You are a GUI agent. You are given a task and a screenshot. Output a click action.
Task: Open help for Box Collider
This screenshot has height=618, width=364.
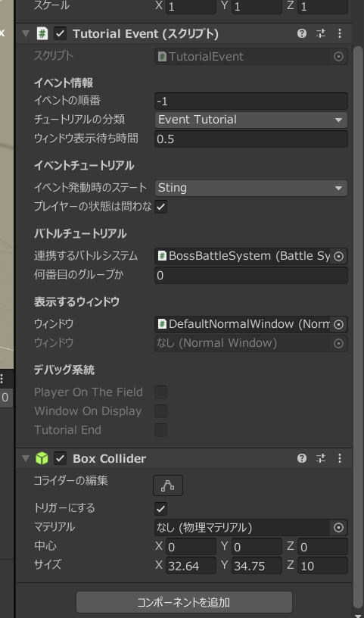[x=302, y=458]
